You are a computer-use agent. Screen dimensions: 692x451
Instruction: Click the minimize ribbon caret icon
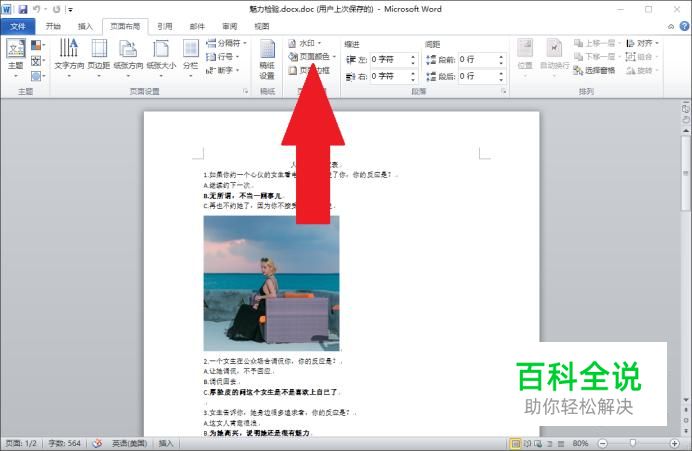pyautogui.click(x=671, y=26)
